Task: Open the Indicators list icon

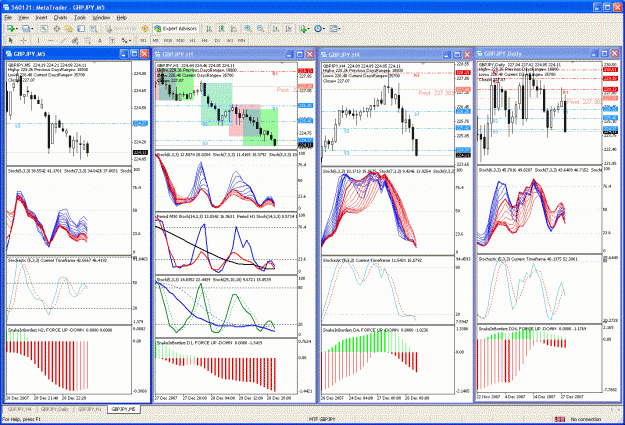Action: tap(303, 29)
